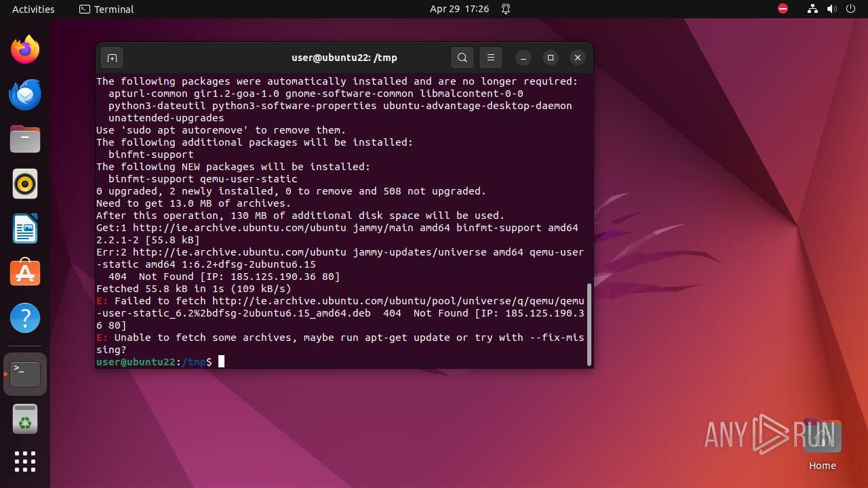Open the Activities overview
868x488 pixels.
coord(33,9)
